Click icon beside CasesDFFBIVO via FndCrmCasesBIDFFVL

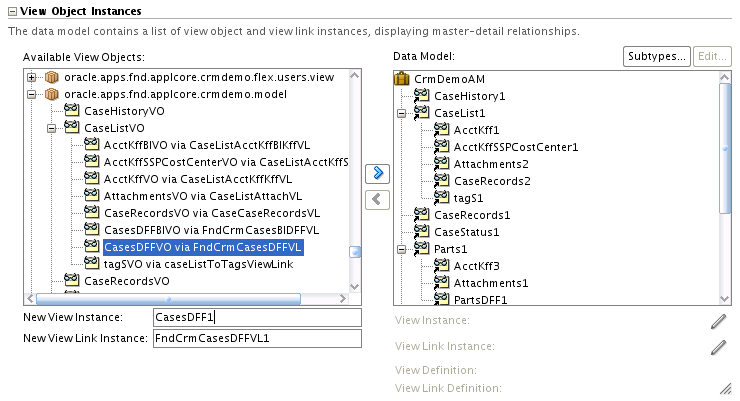[92, 229]
